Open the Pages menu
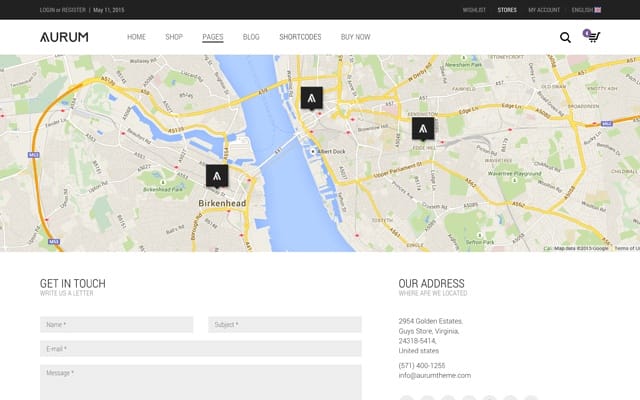This screenshot has width=640, height=400. (x=213, y=37)
